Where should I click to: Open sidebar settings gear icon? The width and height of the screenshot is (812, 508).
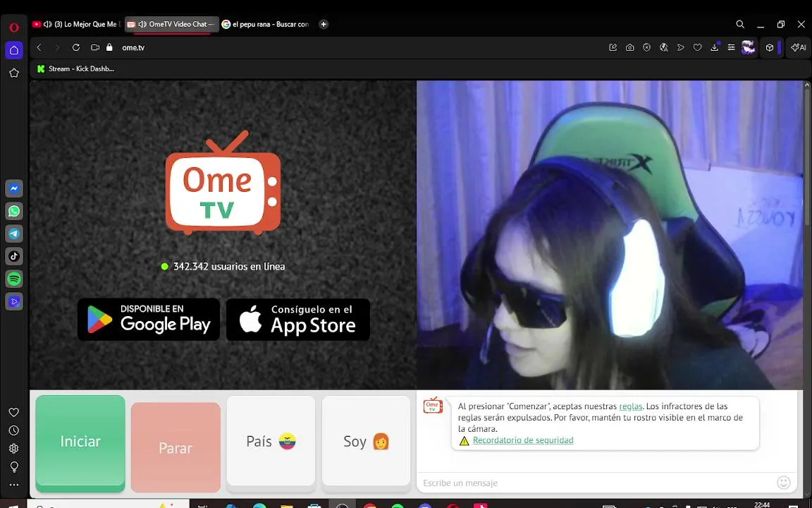[14, 449]
